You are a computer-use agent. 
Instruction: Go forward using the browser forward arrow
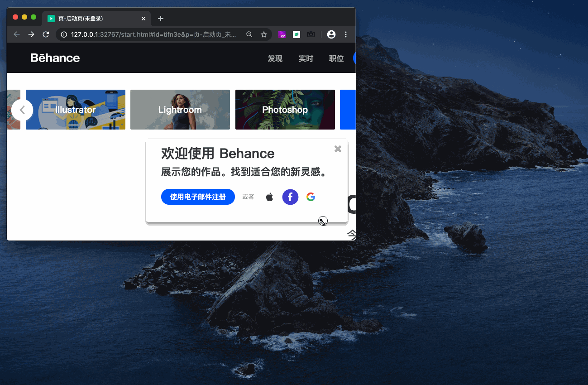[31, 34]
